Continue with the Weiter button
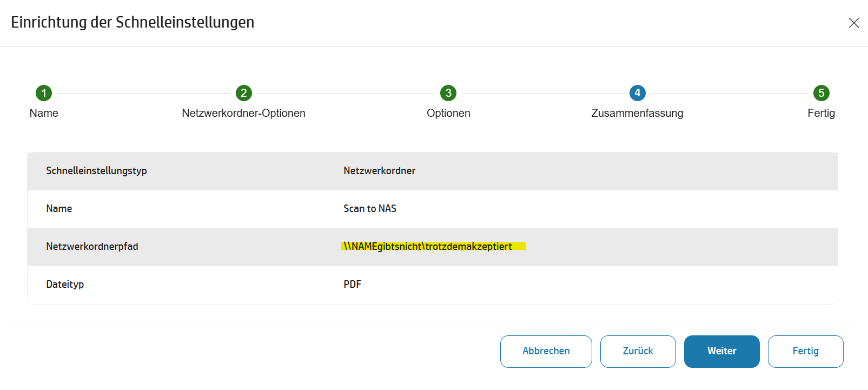868x390 pixels. pyautogui.click(x=721, y=351)
